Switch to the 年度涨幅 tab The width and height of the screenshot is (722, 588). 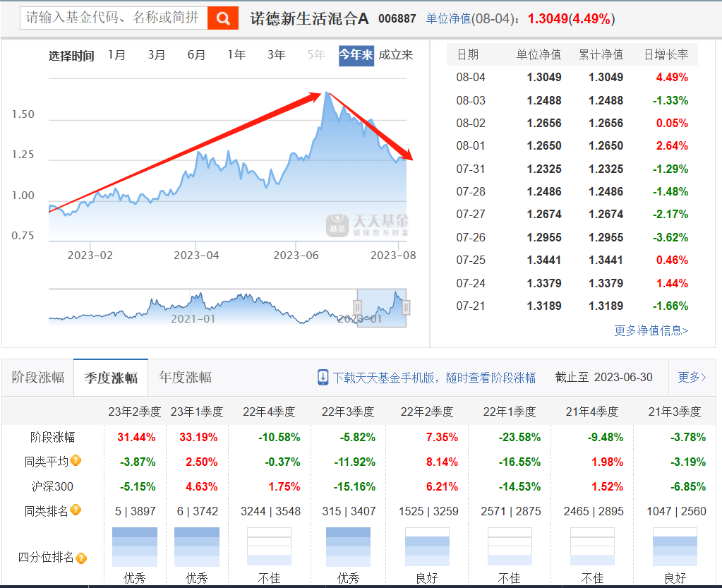tap(185, 378)
